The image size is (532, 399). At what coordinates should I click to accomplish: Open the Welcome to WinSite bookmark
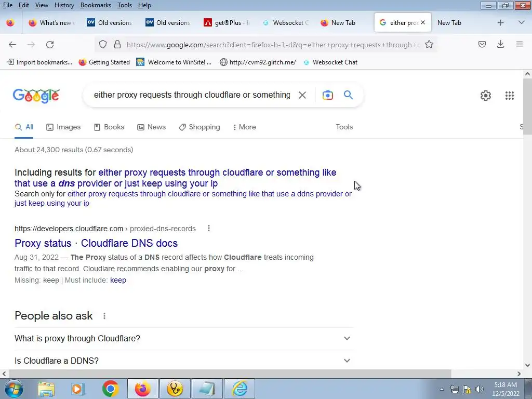(174, 62)
